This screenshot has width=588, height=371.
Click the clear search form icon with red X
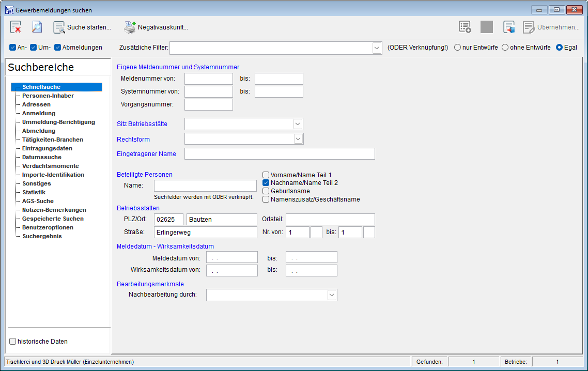pyautogui.click(x=16, y=27)
